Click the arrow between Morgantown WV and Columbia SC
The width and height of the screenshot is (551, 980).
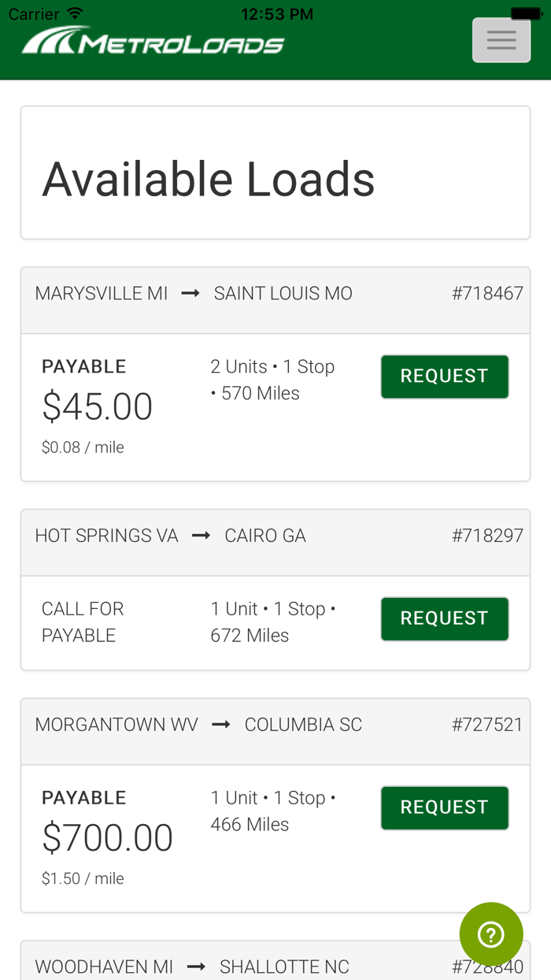(220, 724)
